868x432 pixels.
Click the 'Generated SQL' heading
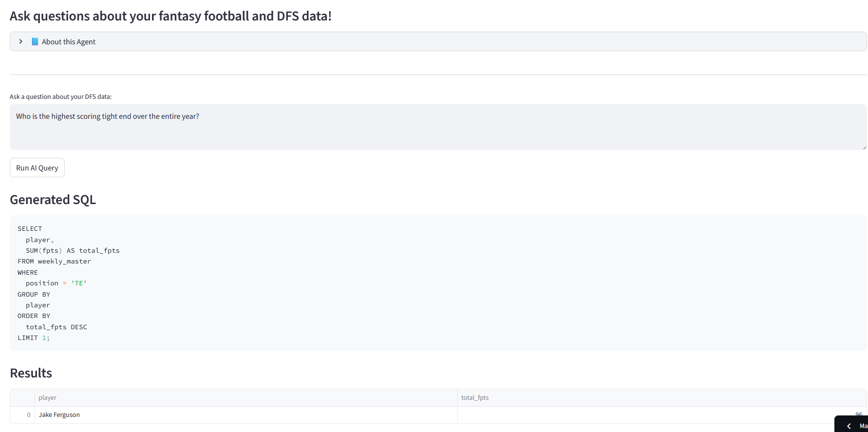[53, 200]
